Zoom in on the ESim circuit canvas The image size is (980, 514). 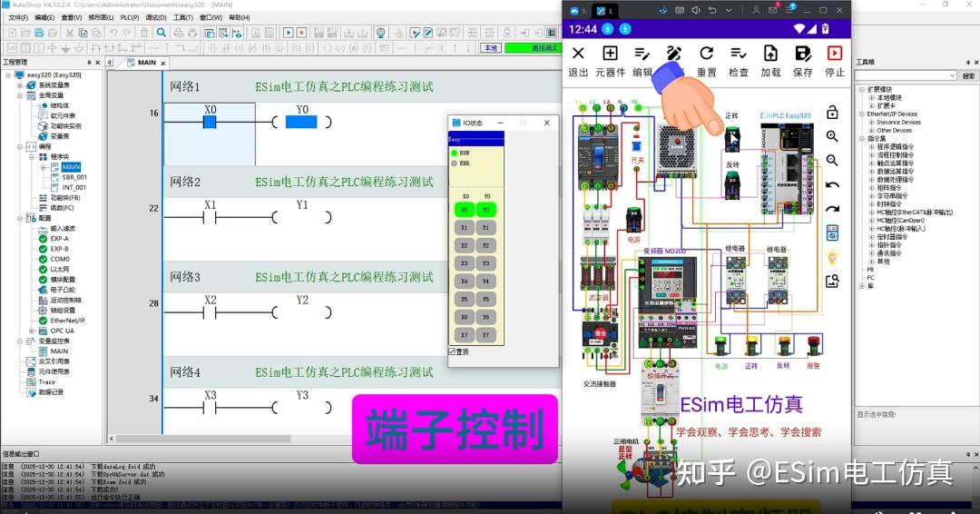tap(832, 136)
